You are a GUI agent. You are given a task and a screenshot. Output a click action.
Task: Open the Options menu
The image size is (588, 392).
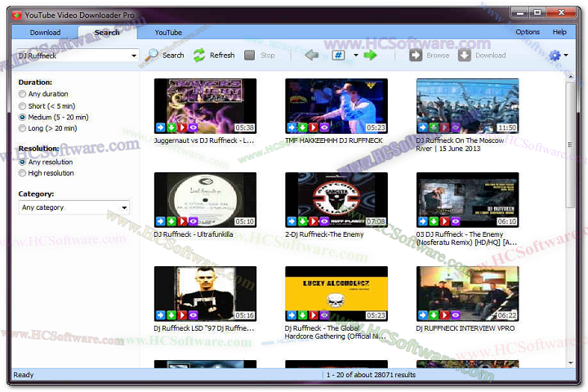528,32
